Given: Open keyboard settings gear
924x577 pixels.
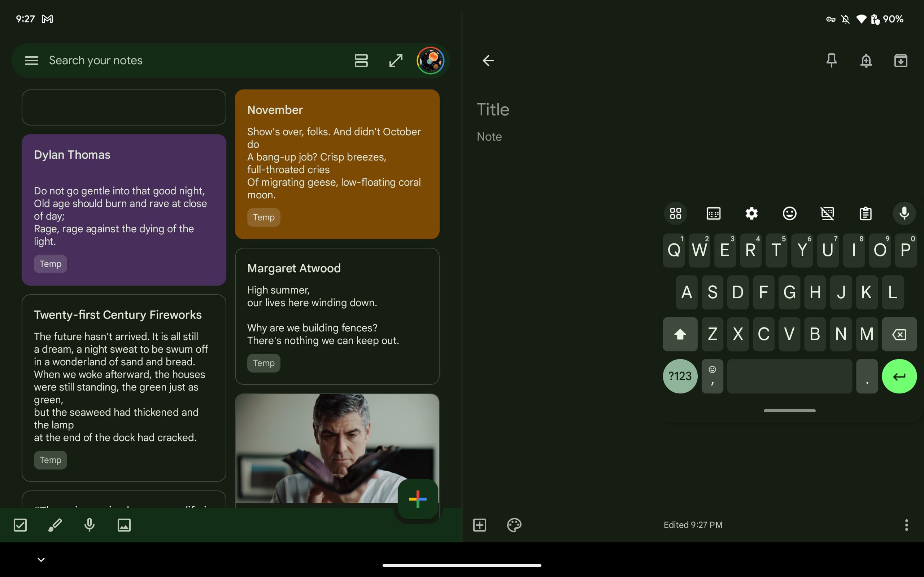Looking at the screenshot, I should (751, 213).
